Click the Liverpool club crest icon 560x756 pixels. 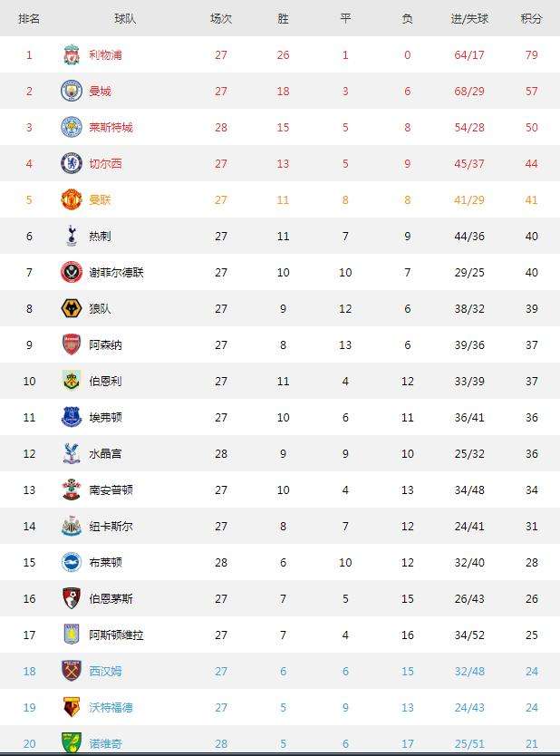pos(72,54)
